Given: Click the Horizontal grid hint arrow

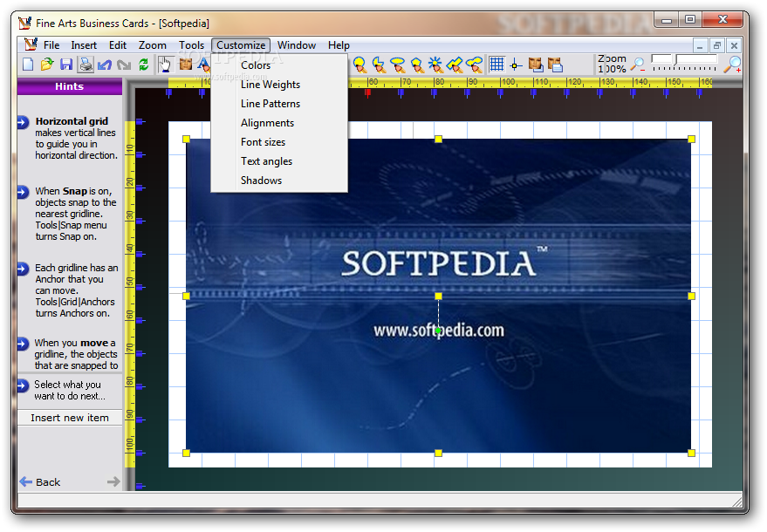Looking at the screenshot, I should (23, 122).
